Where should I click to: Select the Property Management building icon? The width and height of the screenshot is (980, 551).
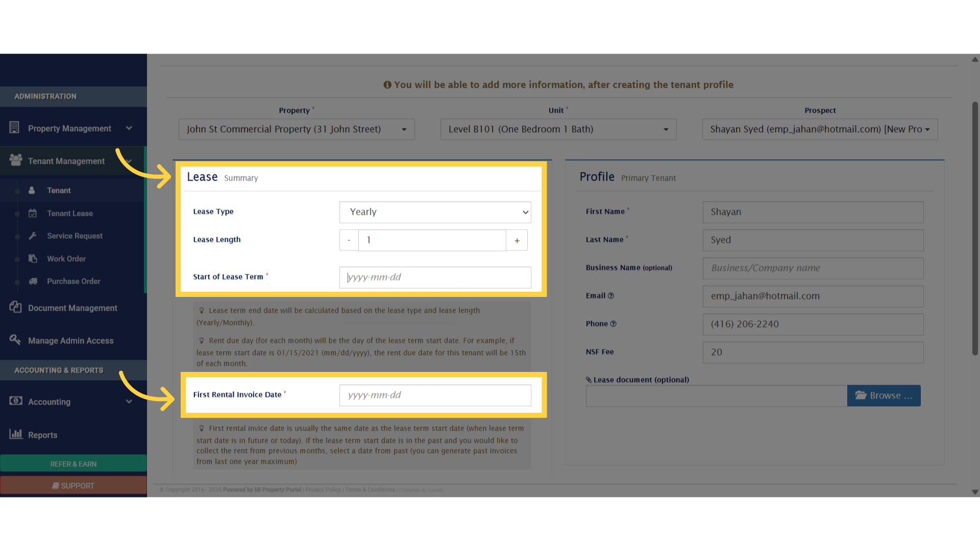click(15, 128)
